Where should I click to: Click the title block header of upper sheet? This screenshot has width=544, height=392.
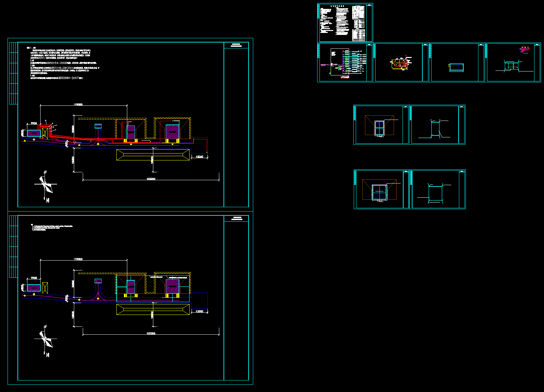(236, 45)
